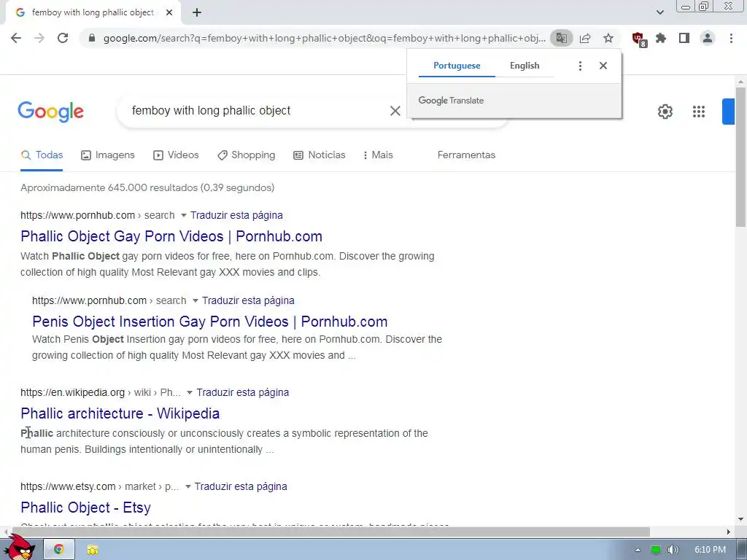Image resolution: width=747 pixels, height=560 pixels.
Task: Open the Phallic Object - Etsy result
Action: 86,507
